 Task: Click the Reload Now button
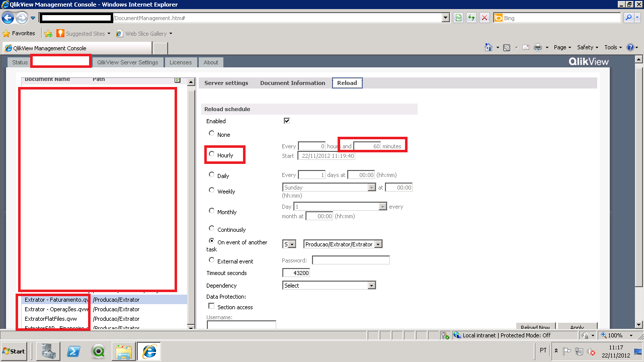[x=536, y=327]
